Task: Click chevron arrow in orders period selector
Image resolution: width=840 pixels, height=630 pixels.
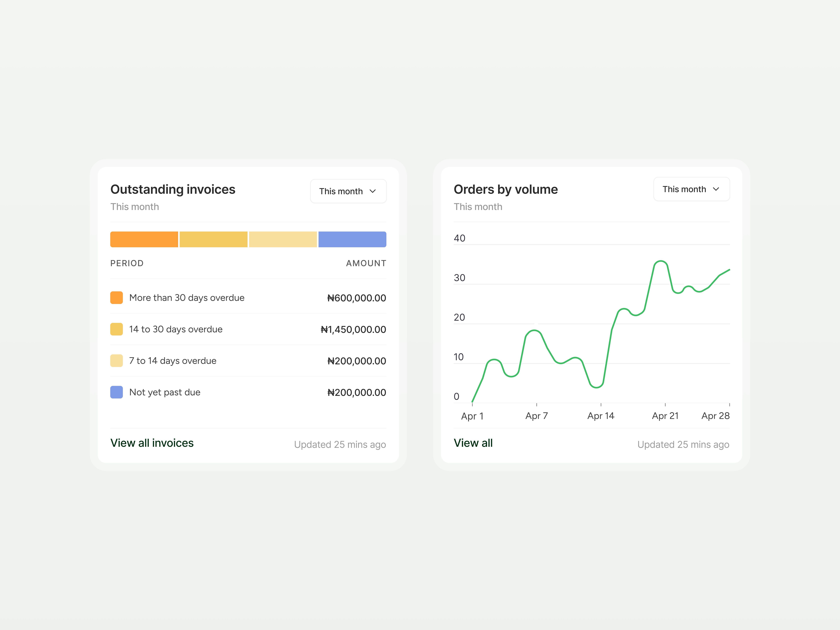Action: [x=716, y=189]
